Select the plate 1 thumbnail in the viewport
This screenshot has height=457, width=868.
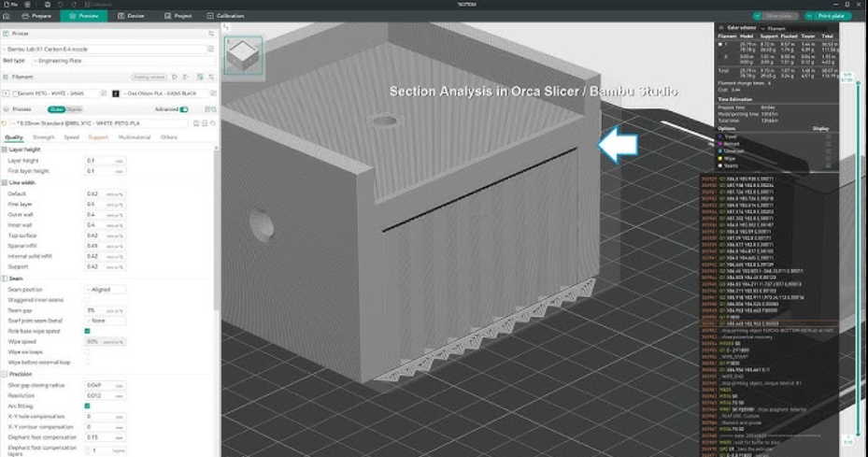tap(243, 55)
